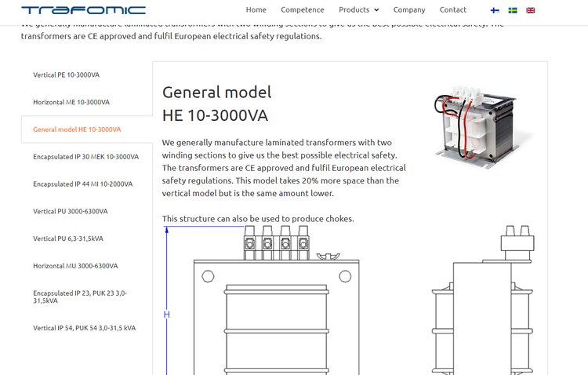This screenshot has width=588, height=375.
Task: Open the Competence page
Action: [x=302, y=10]
